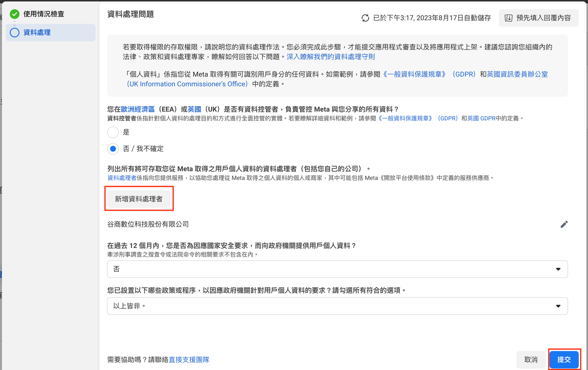Click the 谷商數位科技股份有限公司 processor entry
The height and width of the screenshot is (370, 588).
tap(148, 224)
